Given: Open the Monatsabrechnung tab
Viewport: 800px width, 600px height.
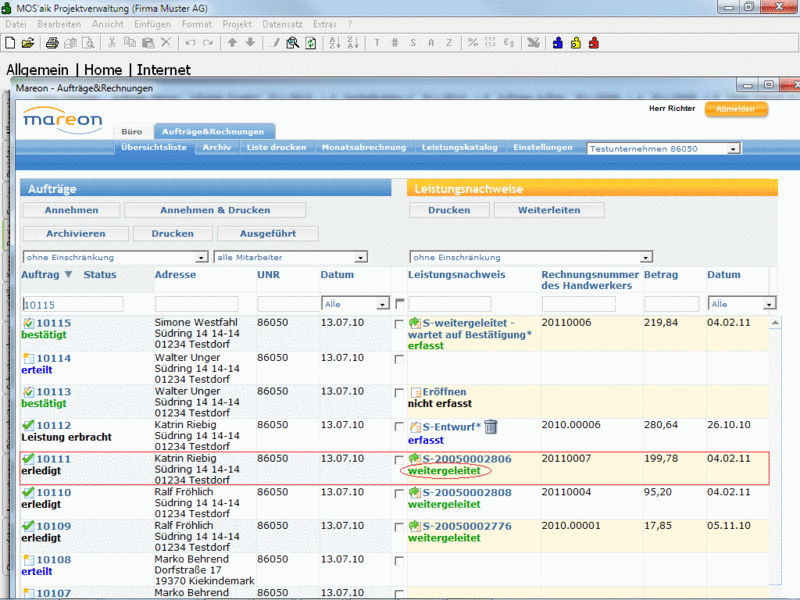Looking at the screenshot, I should (364, 147).
